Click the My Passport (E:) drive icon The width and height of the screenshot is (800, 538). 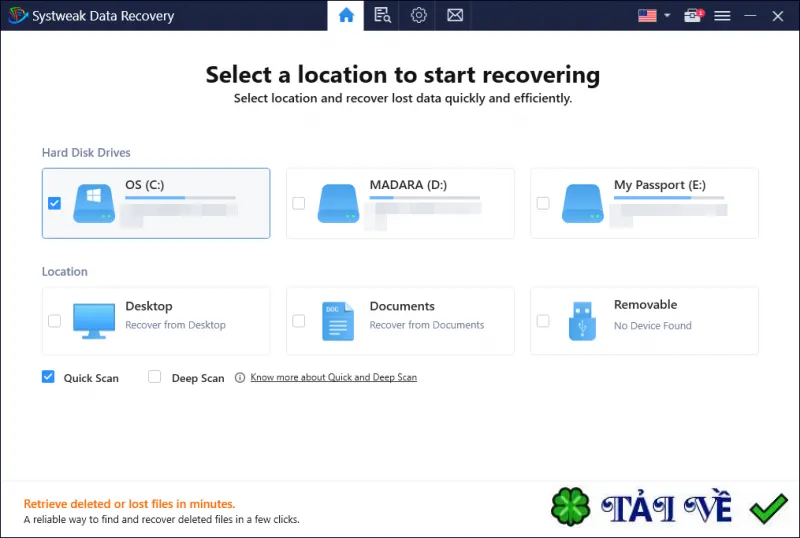pyautogui.click(x=583, y=203)
